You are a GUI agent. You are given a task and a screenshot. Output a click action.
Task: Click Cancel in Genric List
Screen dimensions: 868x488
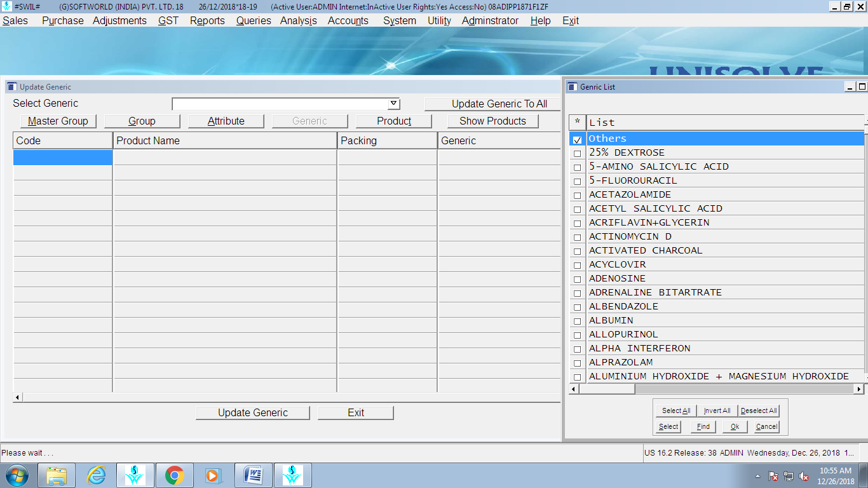(x=766, y=426)
